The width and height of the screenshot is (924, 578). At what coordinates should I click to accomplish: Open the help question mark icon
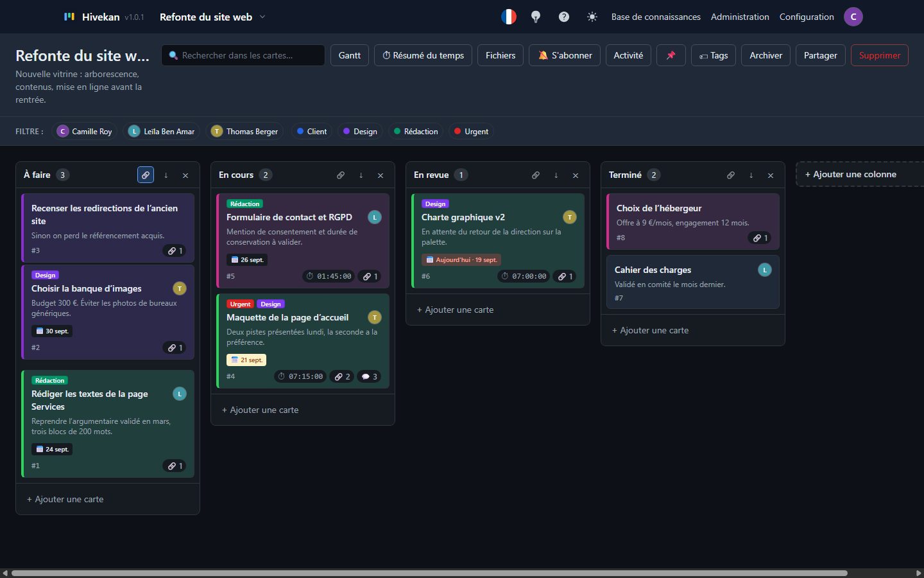(564, 17)
